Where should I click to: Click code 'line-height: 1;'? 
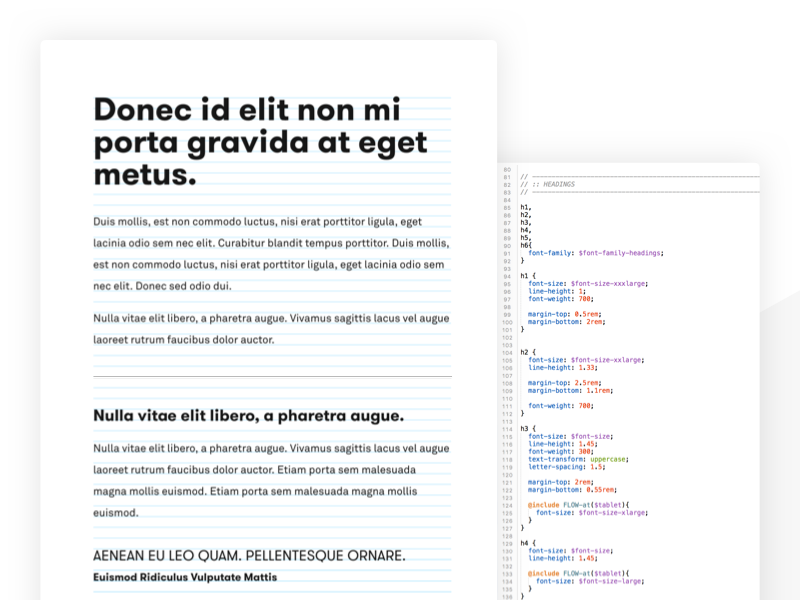557,291
